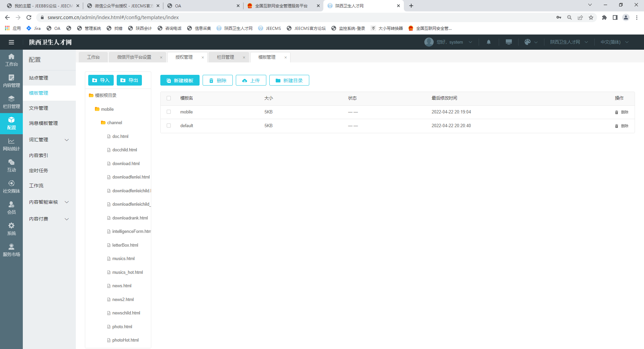Switch to 微信开放平台设置 tab
This screenshot has height=349, width=644.
(134, 57)
